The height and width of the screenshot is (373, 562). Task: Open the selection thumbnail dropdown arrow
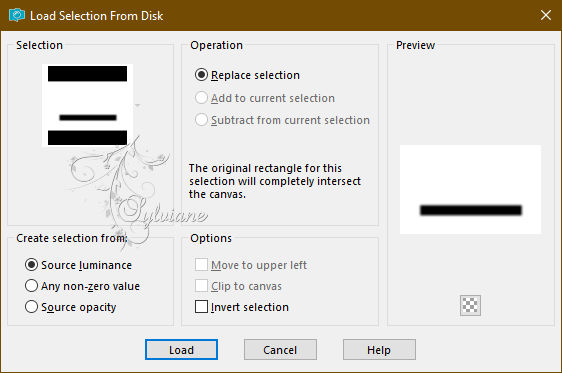click(137, 105)
